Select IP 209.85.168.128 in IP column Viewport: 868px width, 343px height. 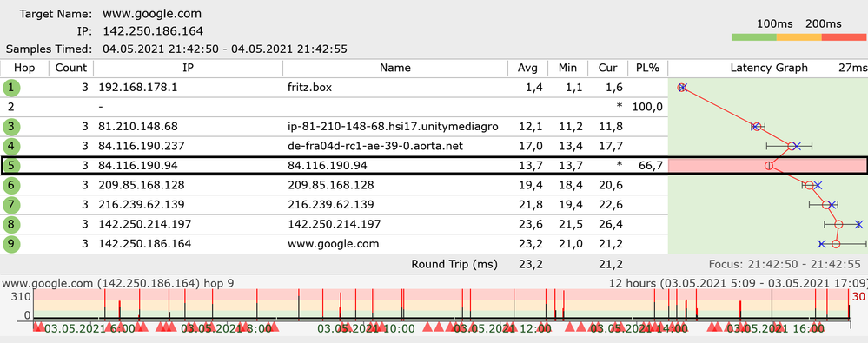pos(141,185)
